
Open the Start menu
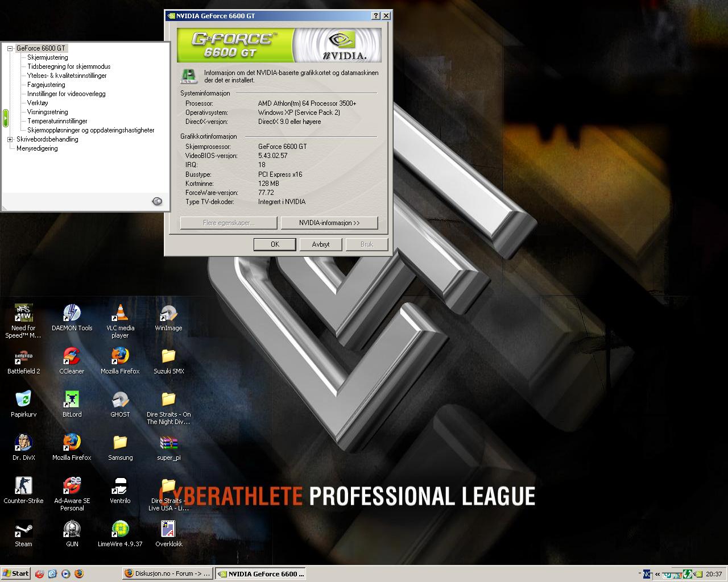click(15, 573)
